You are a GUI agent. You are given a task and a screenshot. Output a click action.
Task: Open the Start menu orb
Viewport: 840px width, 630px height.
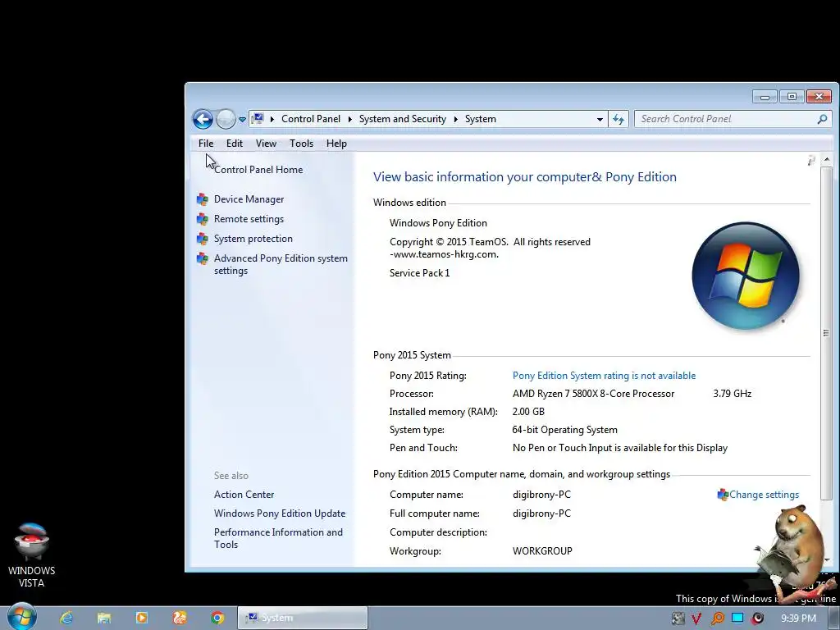21,617
